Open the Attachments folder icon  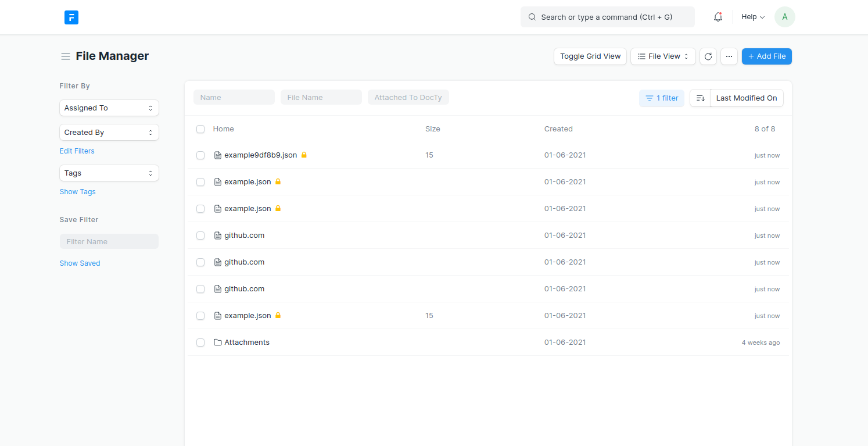217,342
